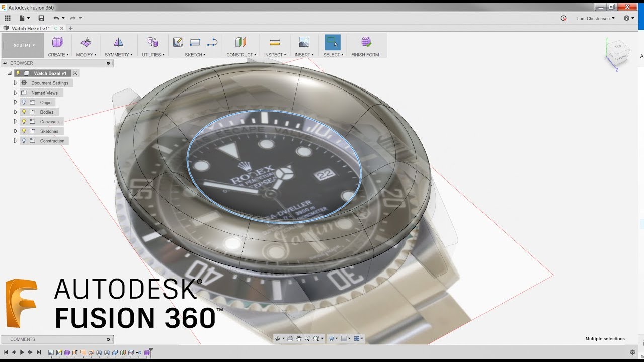The height and width of the screenshot is (362, 644).
Task: Select the Create Box form icon
Action: [57, 42]
